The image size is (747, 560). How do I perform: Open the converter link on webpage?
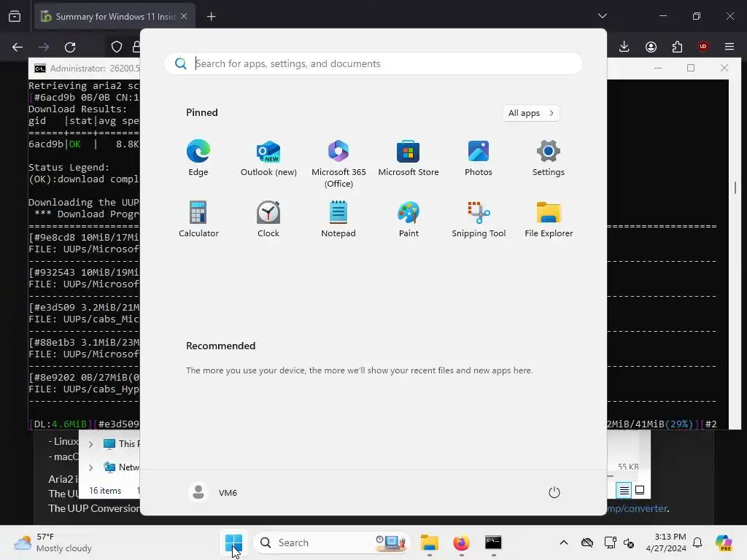point(638,508)
